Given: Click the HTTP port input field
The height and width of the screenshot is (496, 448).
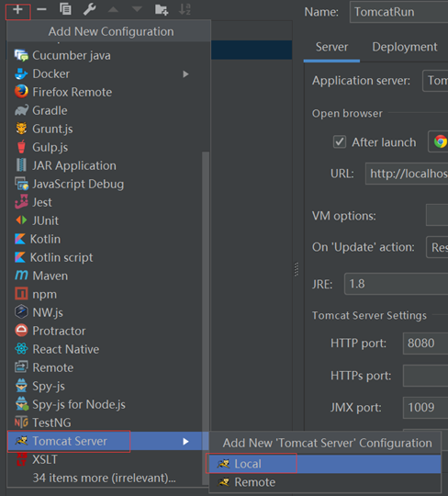Looking at the screenshot, I should [x=425, y=344].
